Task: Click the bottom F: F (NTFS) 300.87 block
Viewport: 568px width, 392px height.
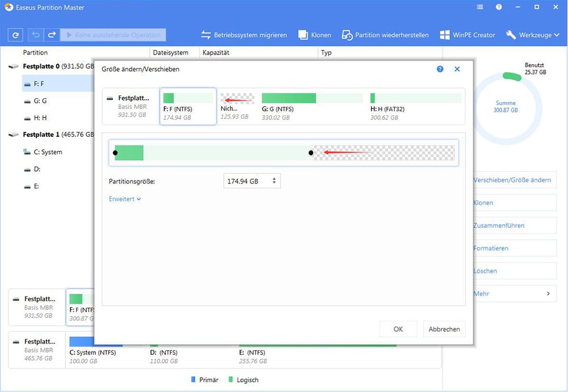Action: tap(81, 307)
